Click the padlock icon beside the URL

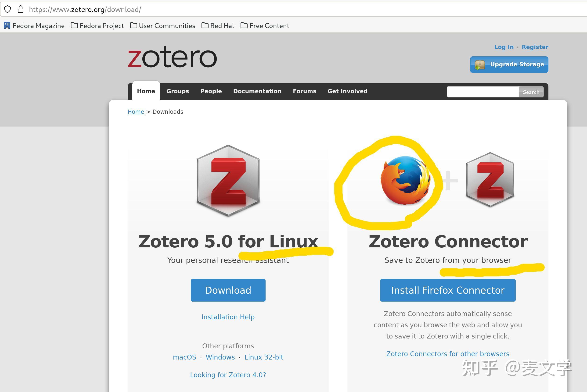[21, 9]
